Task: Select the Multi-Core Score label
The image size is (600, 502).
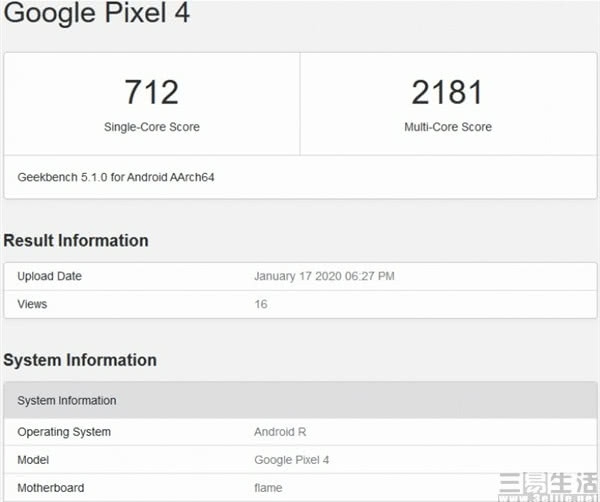Action: click(x=448, y=127)
